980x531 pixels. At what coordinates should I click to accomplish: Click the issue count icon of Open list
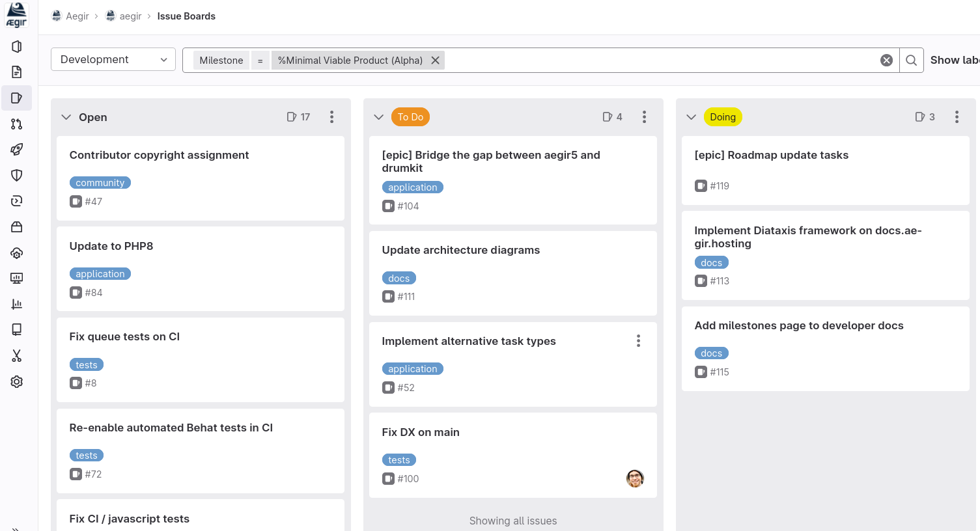292,117
